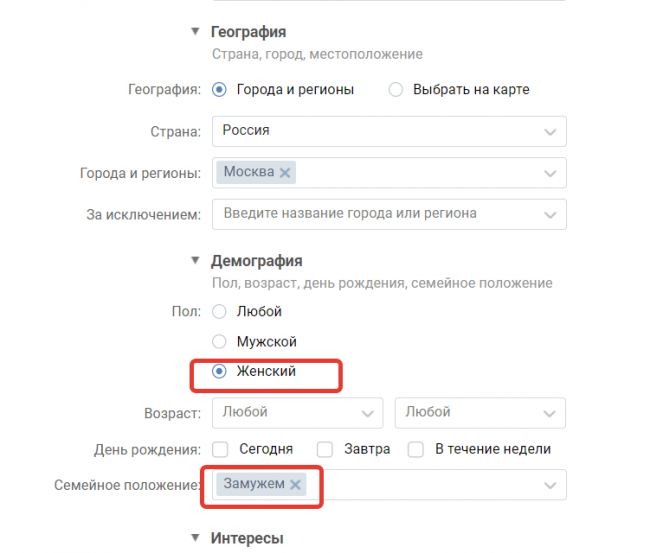
Task: Choose Любой gender option
Action: [220, 311]
